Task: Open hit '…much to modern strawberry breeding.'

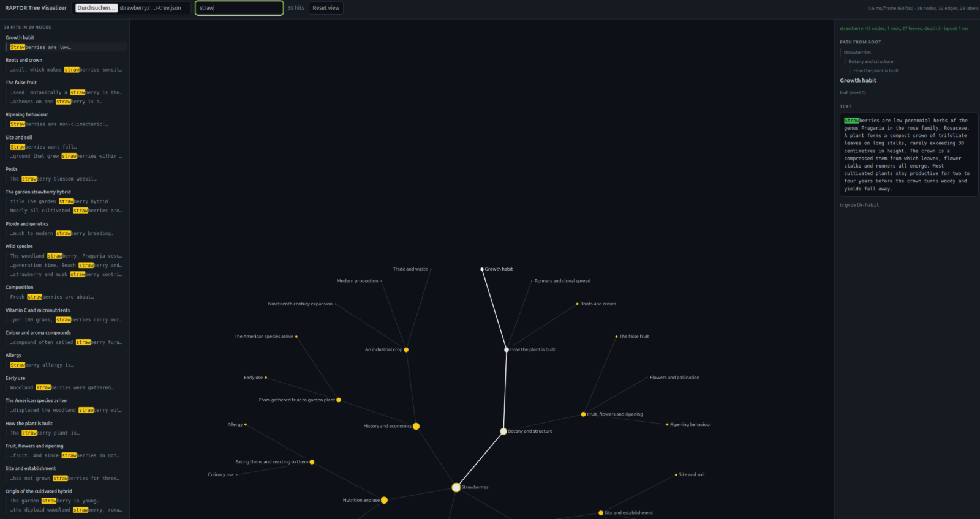Action: coord(67,233)
